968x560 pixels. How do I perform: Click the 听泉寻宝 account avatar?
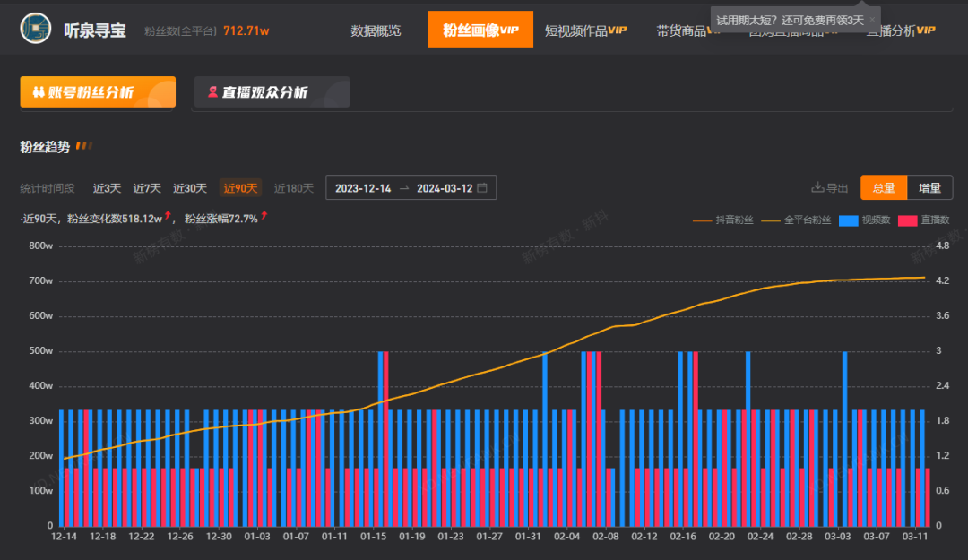coord(36,29)
